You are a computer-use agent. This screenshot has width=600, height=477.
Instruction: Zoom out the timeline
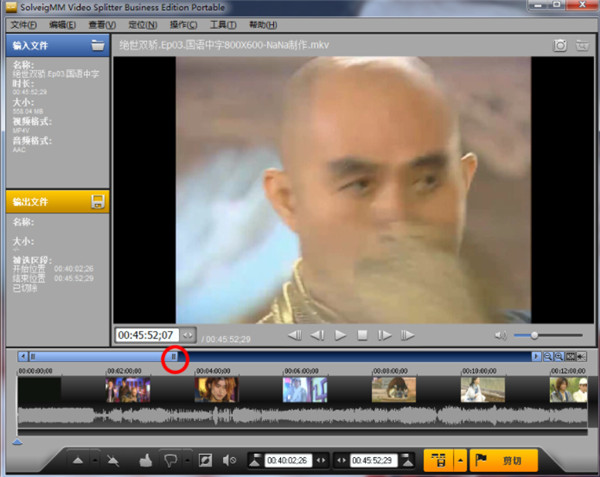(x=548, y=357)
